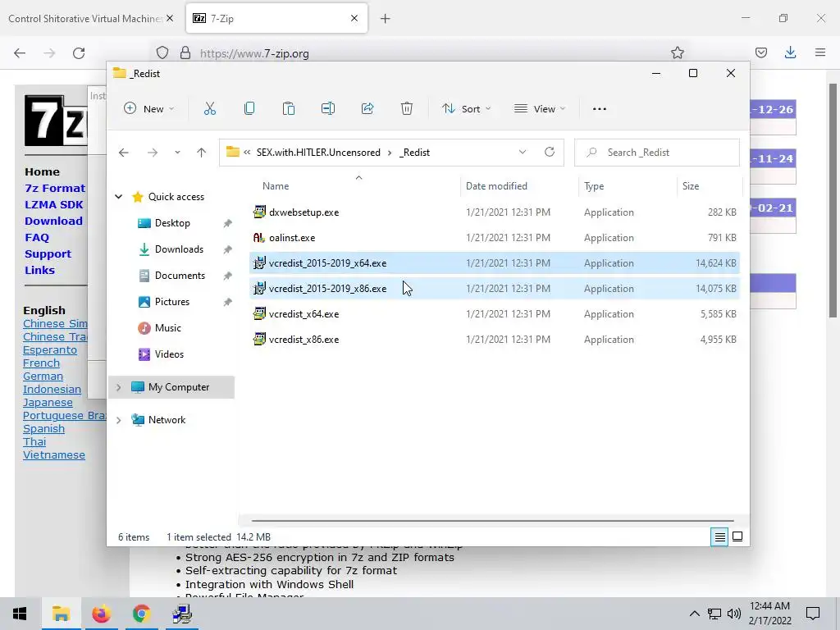Select vcredist_x86.exe file

(x=495, y=340)
